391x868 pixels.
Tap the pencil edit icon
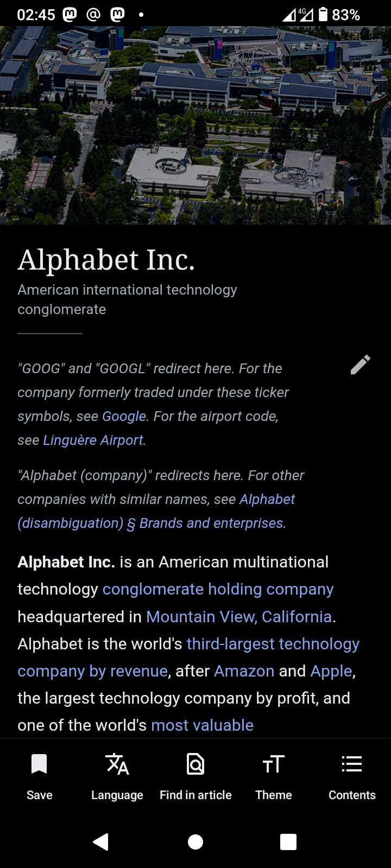360,365
